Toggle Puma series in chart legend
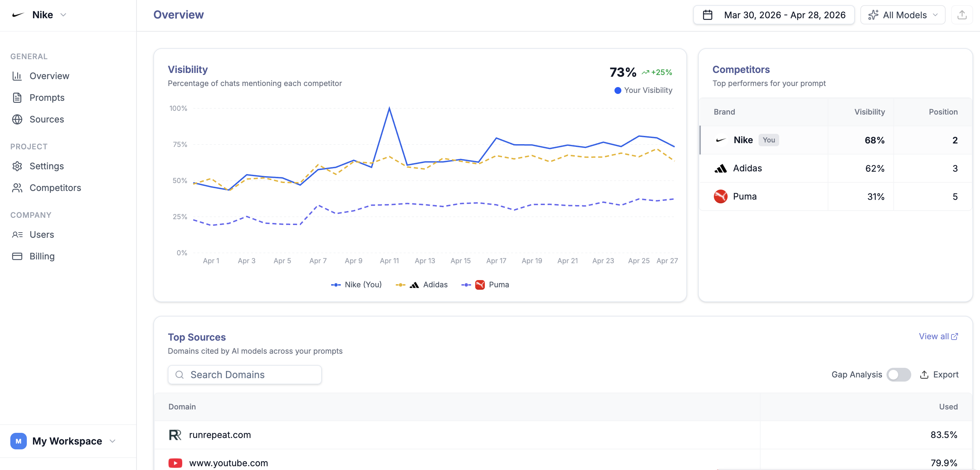This screenshot has width=980, height=470. [x=485, y=285]
